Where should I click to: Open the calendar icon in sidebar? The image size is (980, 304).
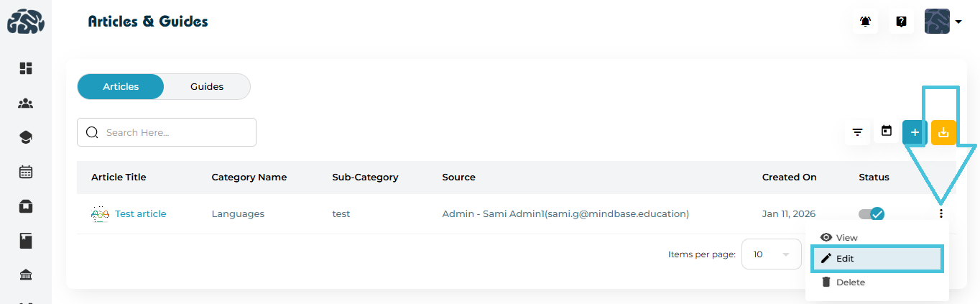26,172
